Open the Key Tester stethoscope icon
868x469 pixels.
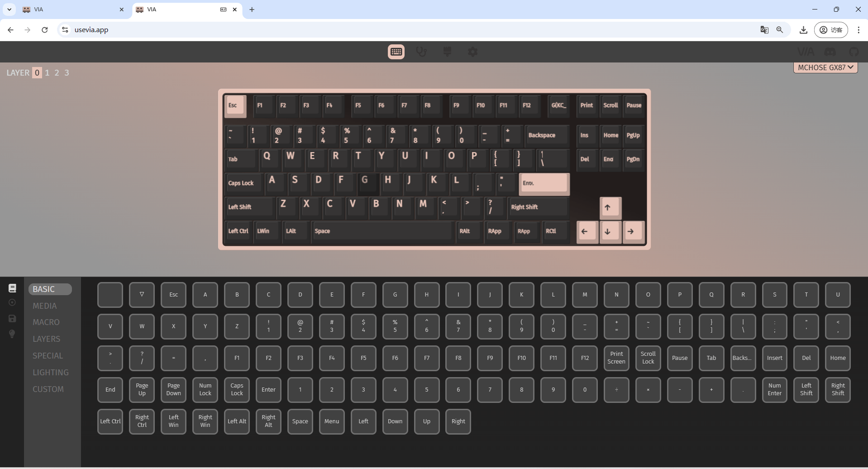pyautogui.click(x=421, y=52)
